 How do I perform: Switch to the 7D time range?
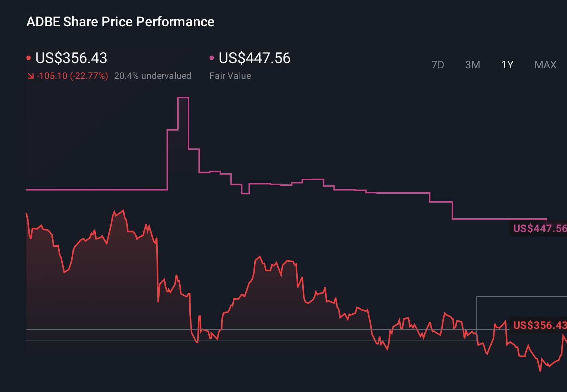pyautogui.click(x=438, y=65)
